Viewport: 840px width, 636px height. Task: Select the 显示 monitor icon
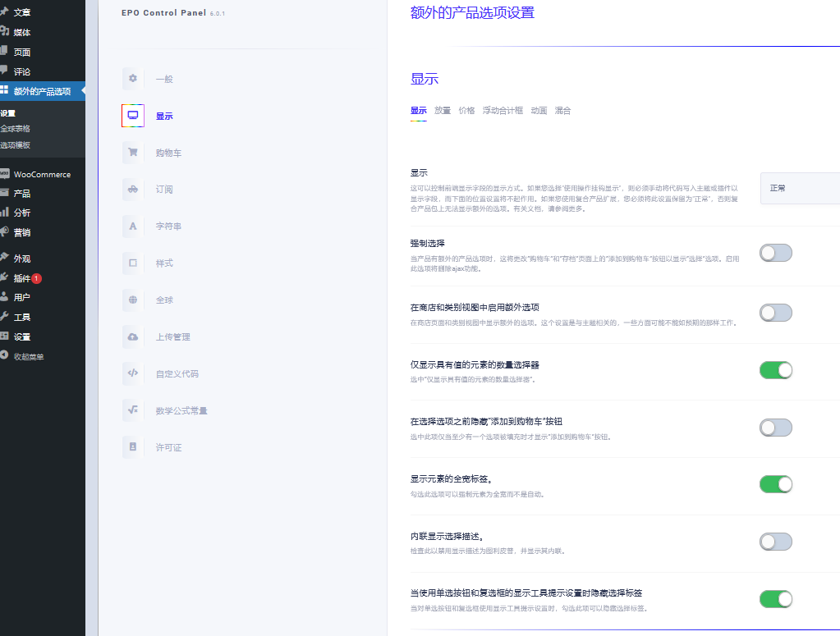tap(133, 116)
